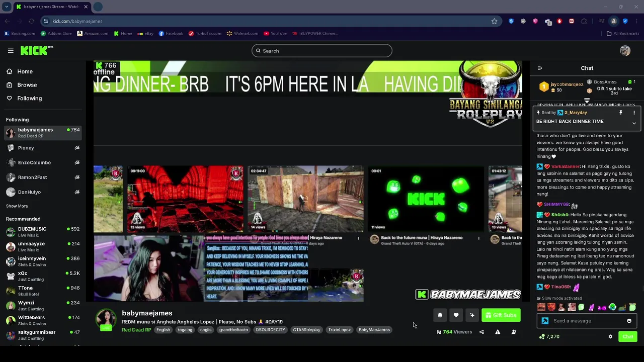Click the GTA5Roleplay tag
The height and width of the screenshot is (362, 644).
click(x=306, y=330)
